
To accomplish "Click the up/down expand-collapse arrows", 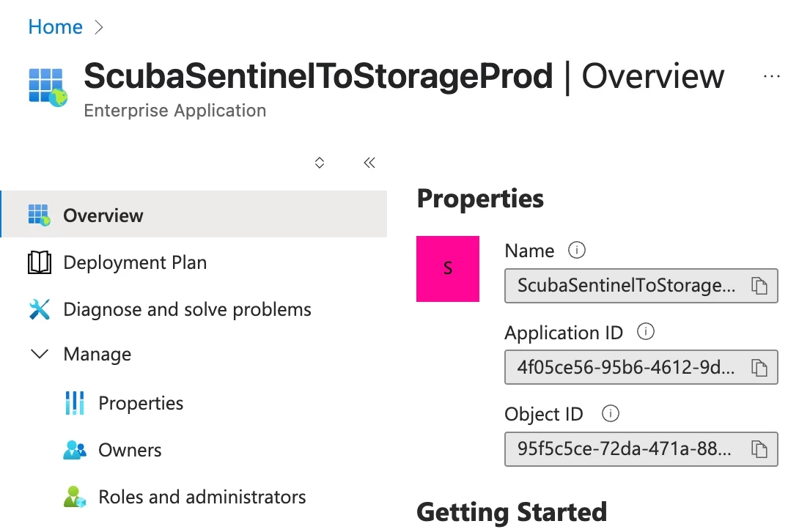I will pyautogui.click(x=320, y=163).
